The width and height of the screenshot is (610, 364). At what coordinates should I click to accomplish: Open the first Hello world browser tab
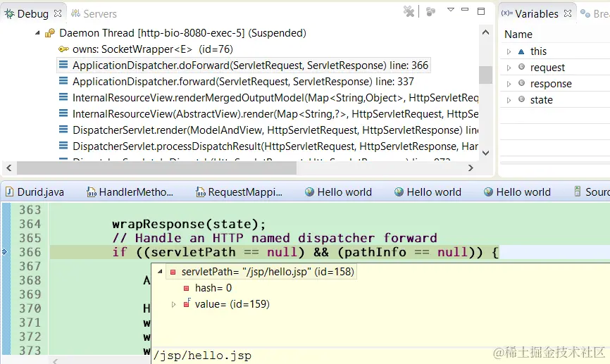click(338, 192)
